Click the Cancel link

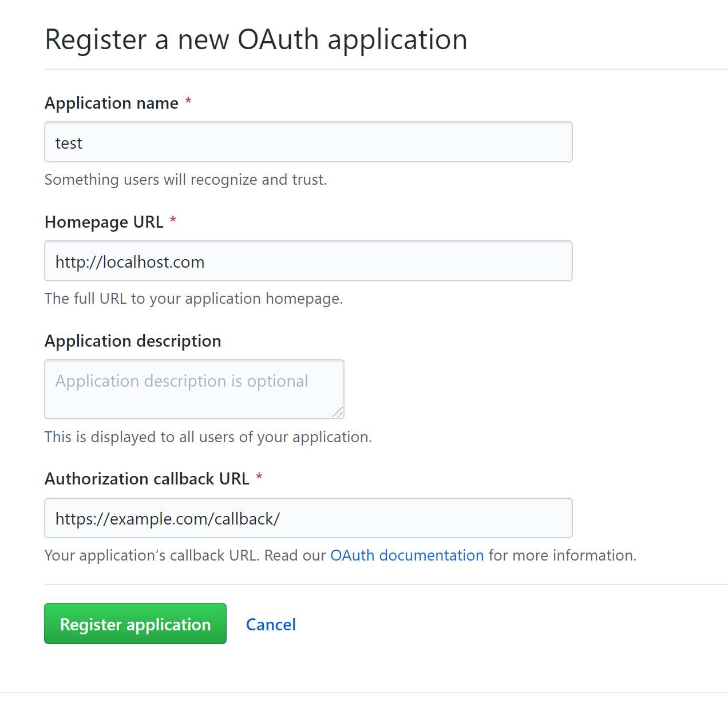(271, 624)
